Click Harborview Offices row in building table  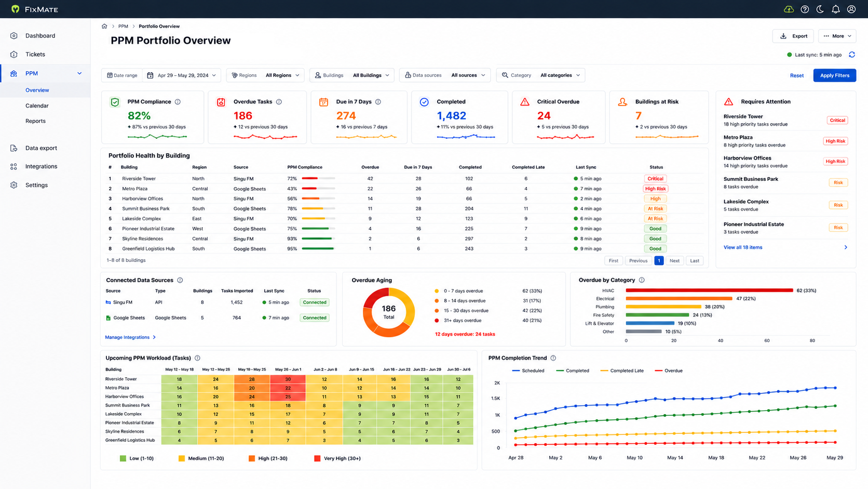tap(405, 199)
